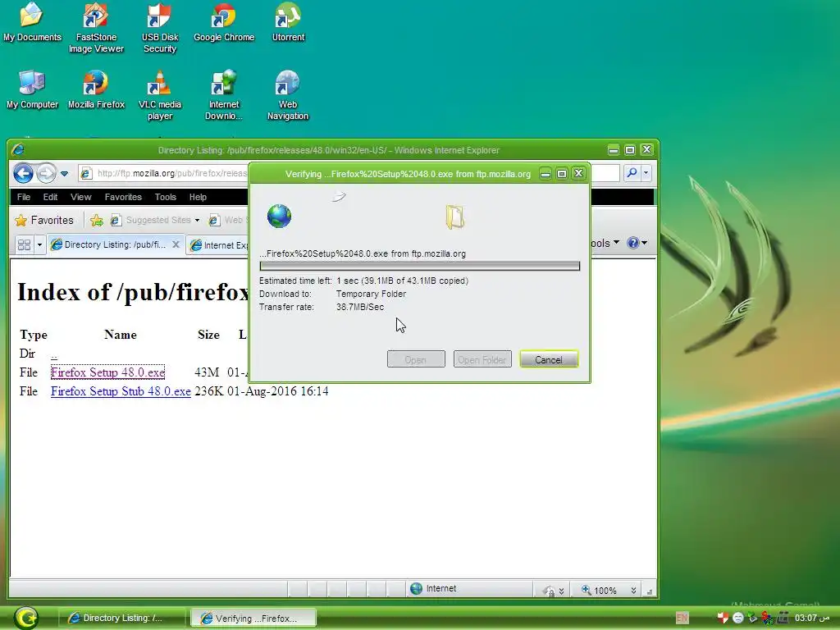Click 'Temporary Folder' download location text
840x630 pixels.
[371, 294]
